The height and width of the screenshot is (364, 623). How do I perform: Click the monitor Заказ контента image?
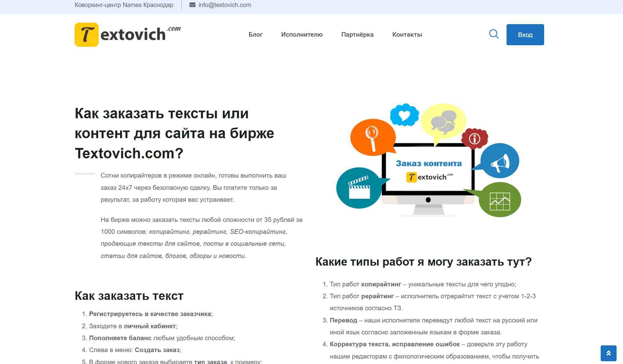click(428, 171)
